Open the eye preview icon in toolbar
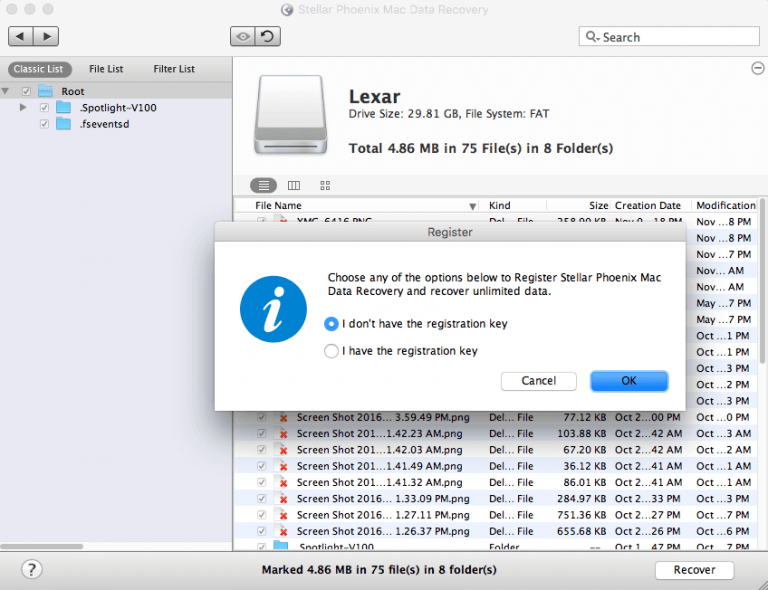Screen dimensions: 768x590 [242, 36]
